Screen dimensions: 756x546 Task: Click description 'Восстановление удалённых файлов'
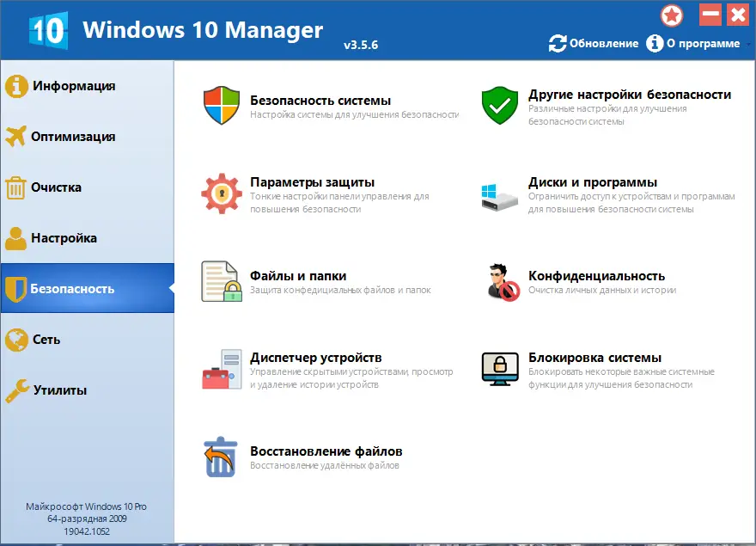(x=325, y=465)
